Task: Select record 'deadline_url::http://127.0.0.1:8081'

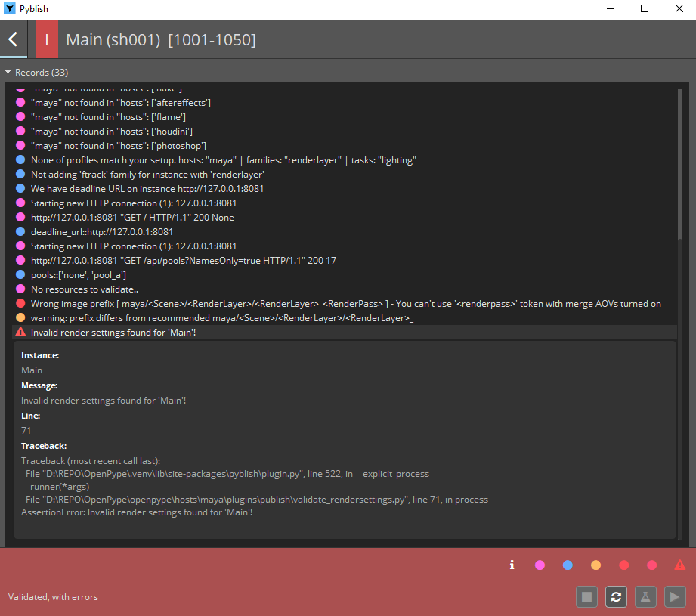Action: pos(345,232)
